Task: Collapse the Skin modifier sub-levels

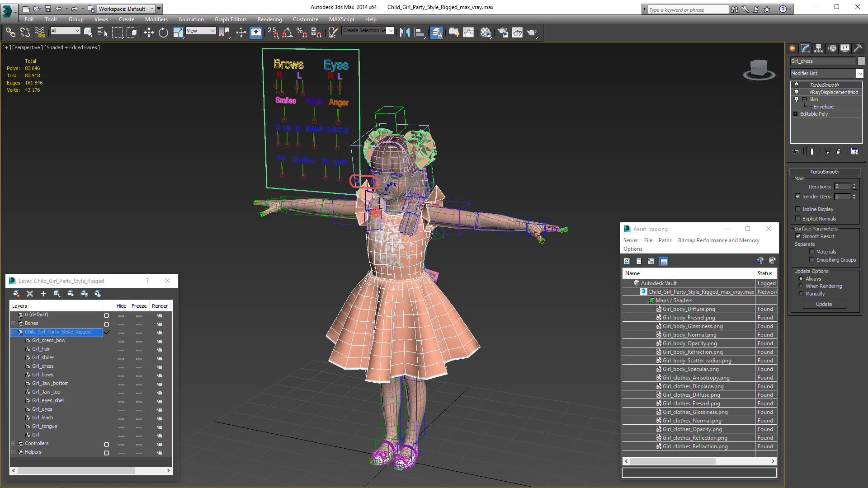Action: 804,99
